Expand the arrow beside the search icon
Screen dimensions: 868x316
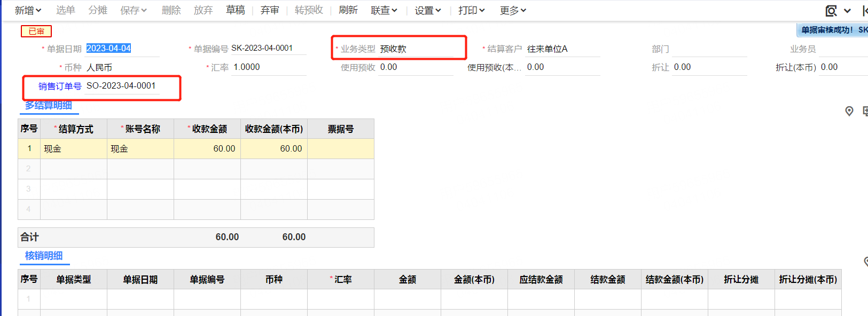tap(847, 11)
